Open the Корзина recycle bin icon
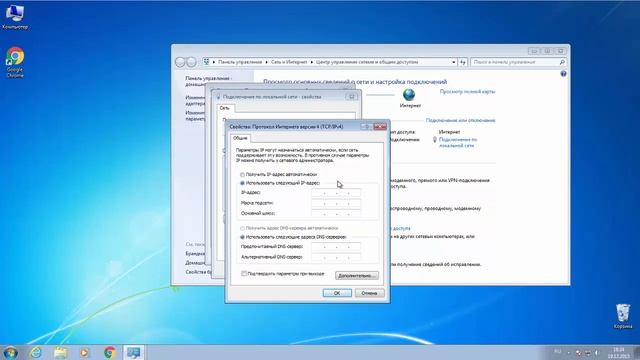 coord(623,316)
